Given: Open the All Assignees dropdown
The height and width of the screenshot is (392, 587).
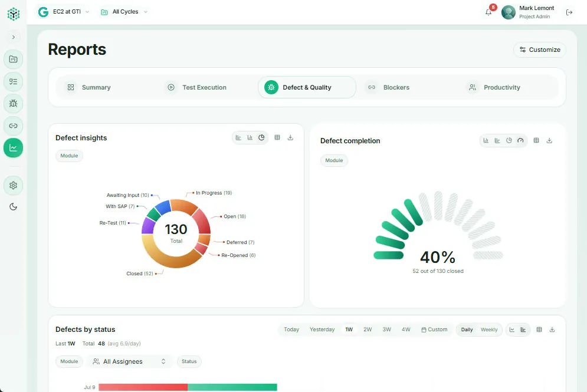Looking at the screenshot, I should [x=129, y=361].
